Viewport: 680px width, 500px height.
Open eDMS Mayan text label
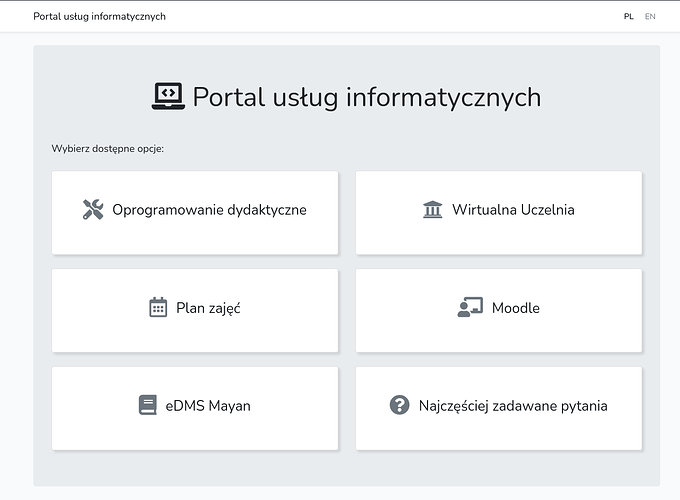click(208, 406)
